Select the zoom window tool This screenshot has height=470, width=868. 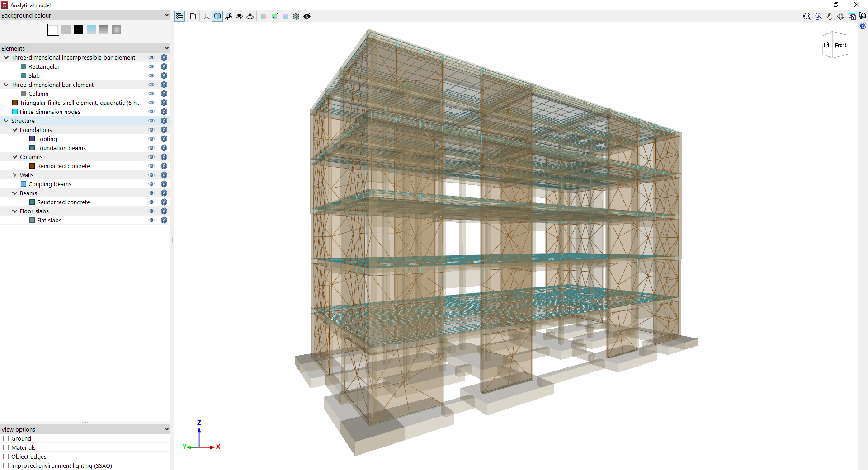coord(818,16)
